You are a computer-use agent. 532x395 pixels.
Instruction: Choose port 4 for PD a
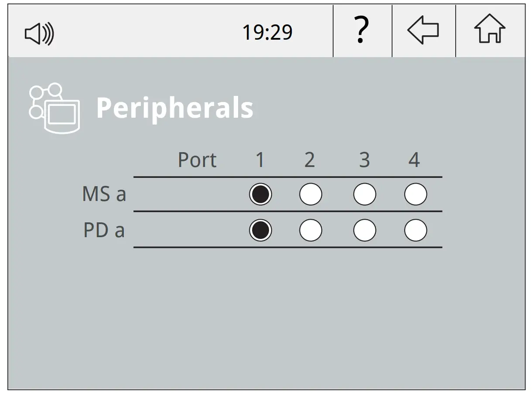click(415, 230)
